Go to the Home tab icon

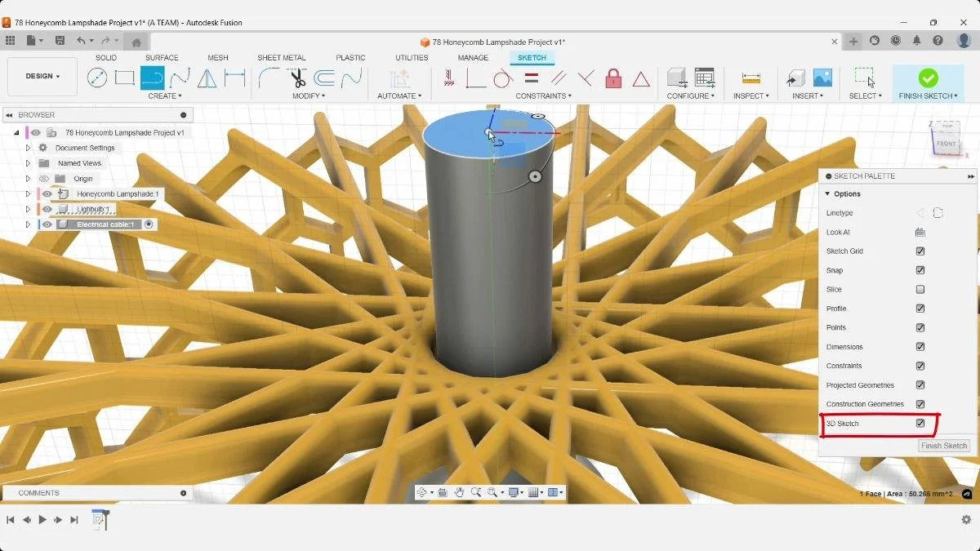[136, 42]
